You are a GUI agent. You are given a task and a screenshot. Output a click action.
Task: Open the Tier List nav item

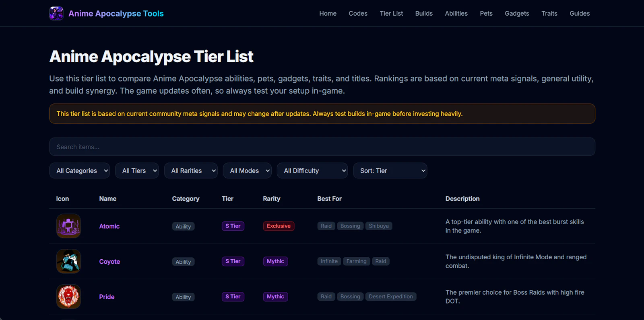pyautogui.click(x=391, y=13)
